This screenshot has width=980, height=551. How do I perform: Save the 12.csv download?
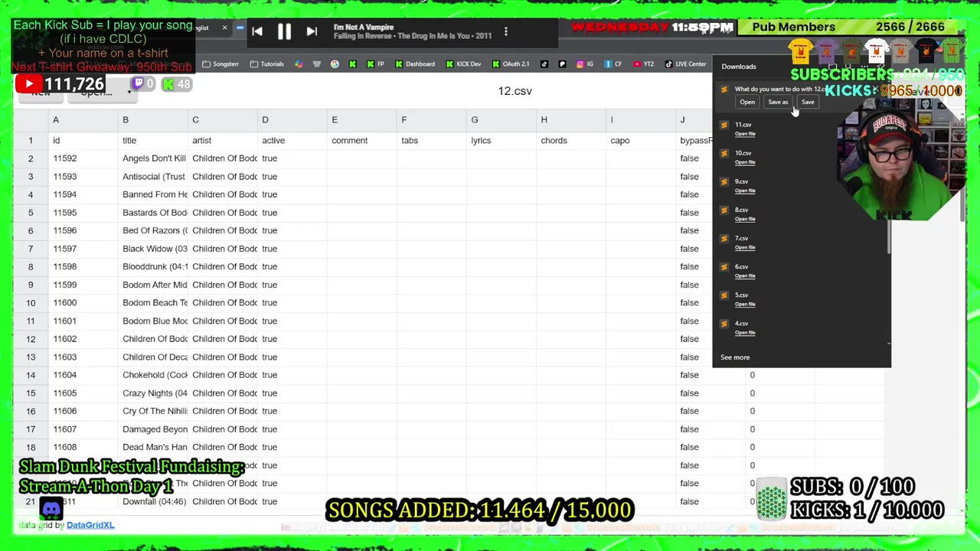808,102
